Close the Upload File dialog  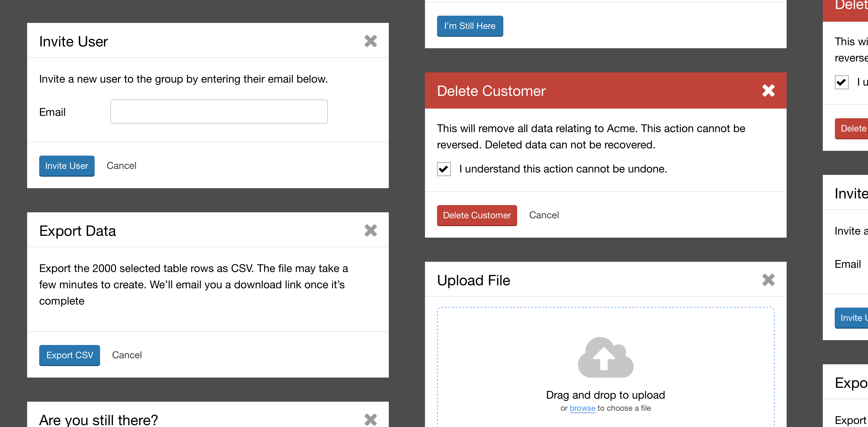point(768,280)
